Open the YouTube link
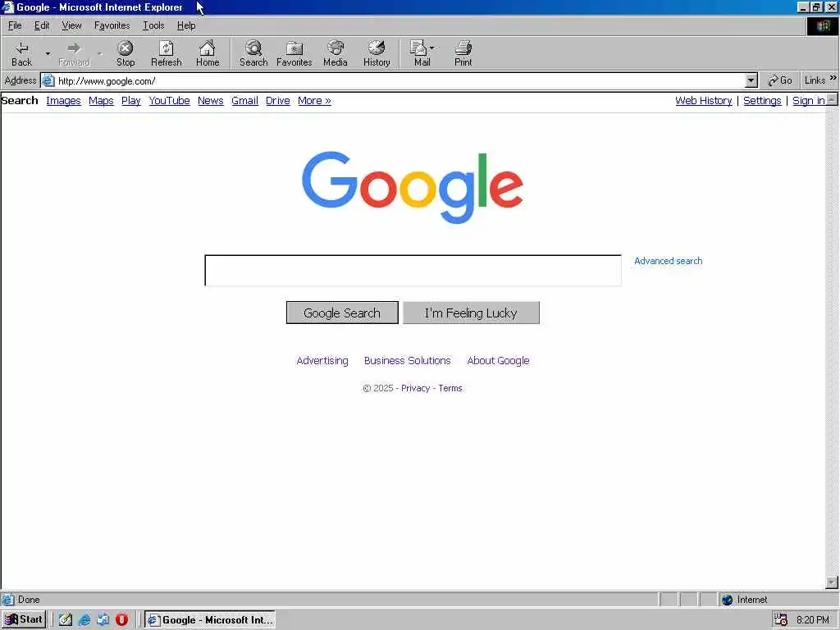Image resolution: width=840 pixels, height=630 pixels. pos(169,101)
